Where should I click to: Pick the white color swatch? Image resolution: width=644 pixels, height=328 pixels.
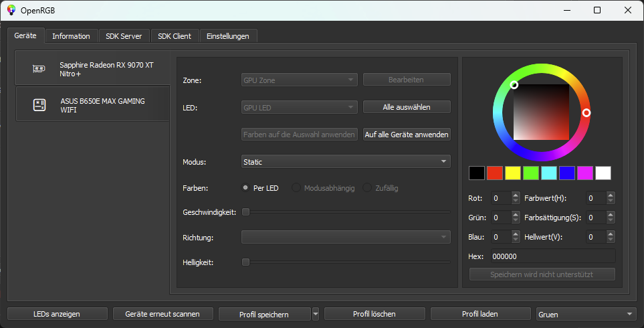(x=603, y=173)
